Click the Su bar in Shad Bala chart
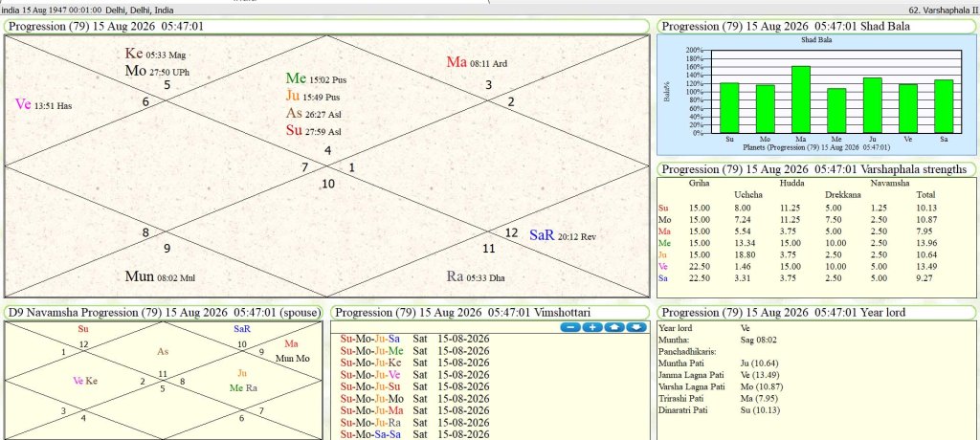 729,108
